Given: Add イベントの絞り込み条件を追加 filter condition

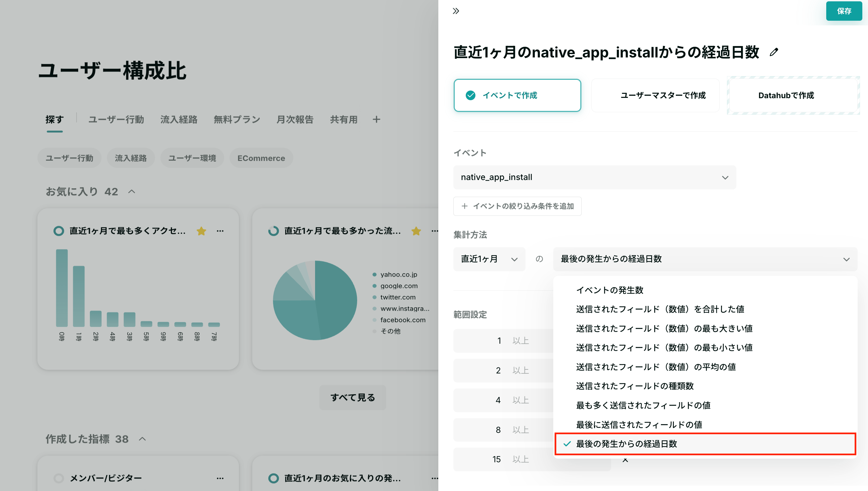Looking at the screenshot, I should click(517, 206).
